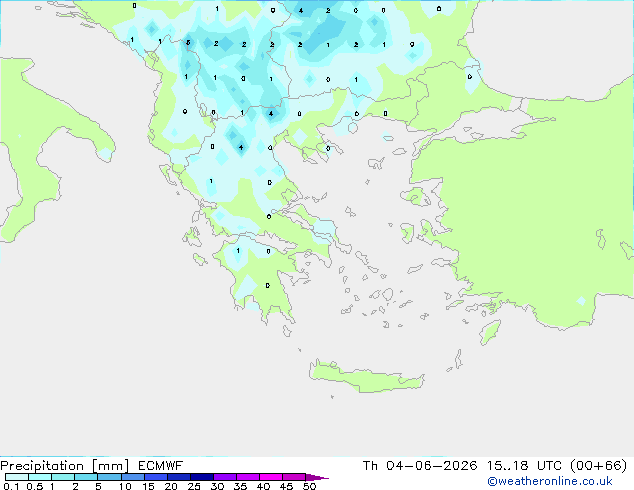Click the '15..18 UTC' time range
Viewport: 634px width, 490px height.
[x=524, y=466]
